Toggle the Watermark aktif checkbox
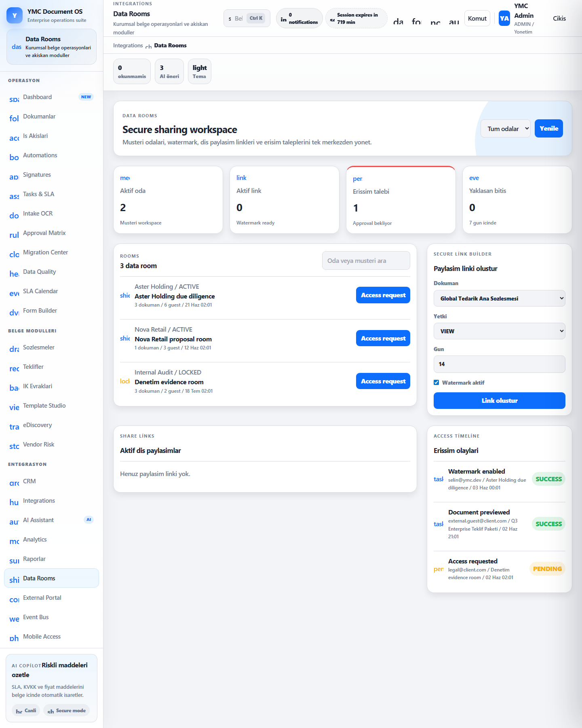Viewport: 582px width, 728px height. click(x=436, y=383)
